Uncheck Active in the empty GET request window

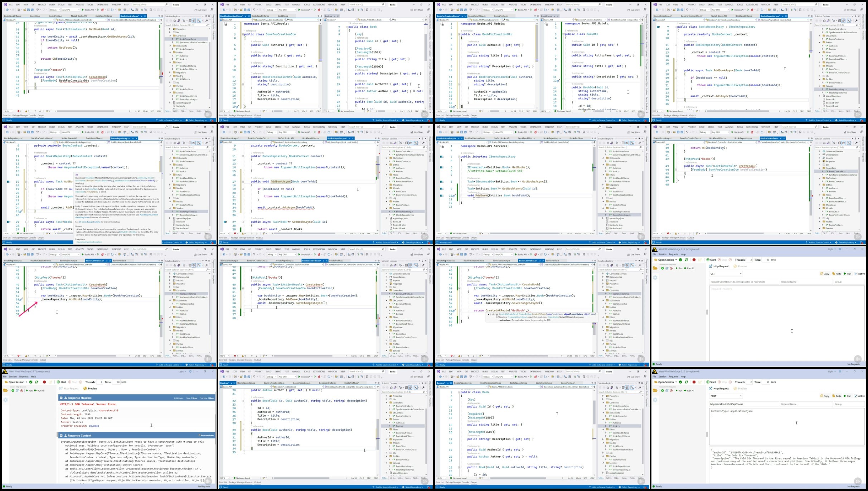855,274
